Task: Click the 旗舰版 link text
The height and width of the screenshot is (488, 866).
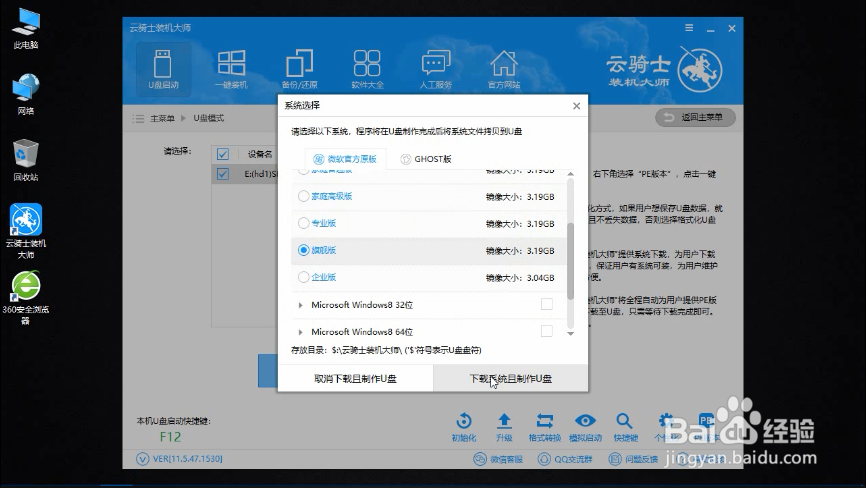Action: point(324,250)
